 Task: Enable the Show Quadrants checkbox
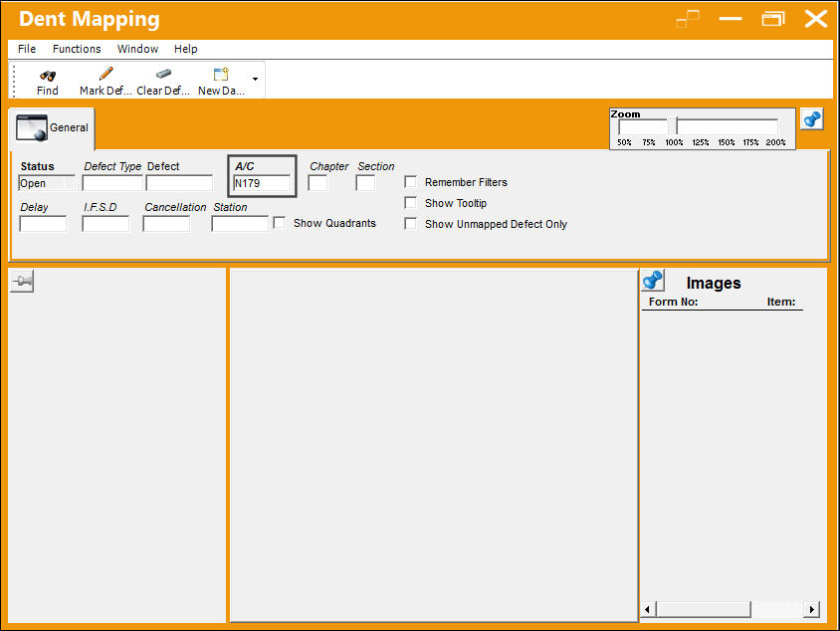point(279,222)
